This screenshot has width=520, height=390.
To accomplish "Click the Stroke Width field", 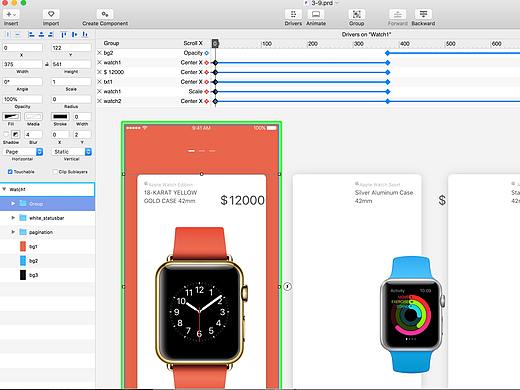I will click(82, 116).
